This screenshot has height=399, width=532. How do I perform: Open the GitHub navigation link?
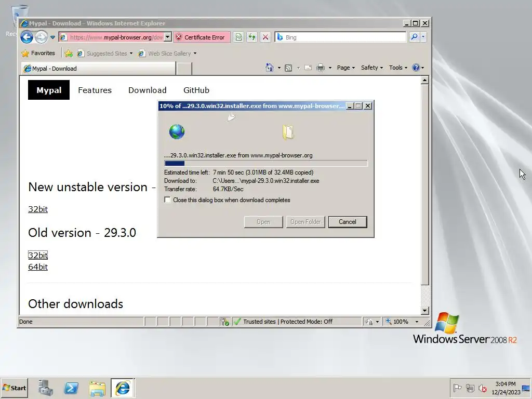(196, 90)
